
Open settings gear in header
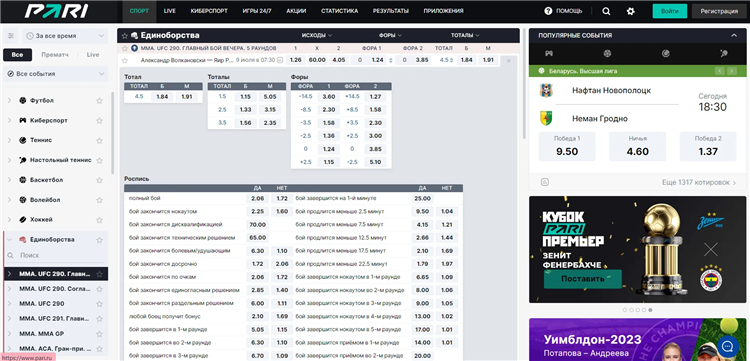(630, 11)
